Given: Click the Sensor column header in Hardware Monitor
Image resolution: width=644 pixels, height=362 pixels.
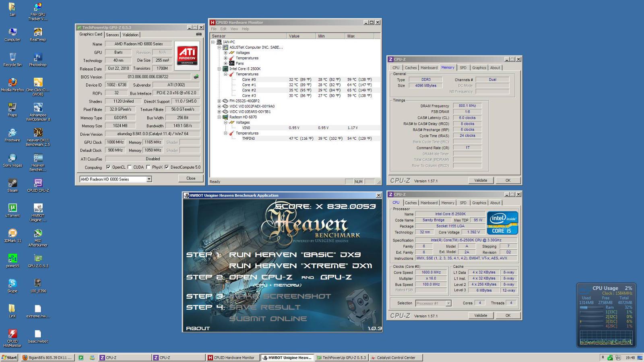Looking at the screenshot, I should 248,36.
